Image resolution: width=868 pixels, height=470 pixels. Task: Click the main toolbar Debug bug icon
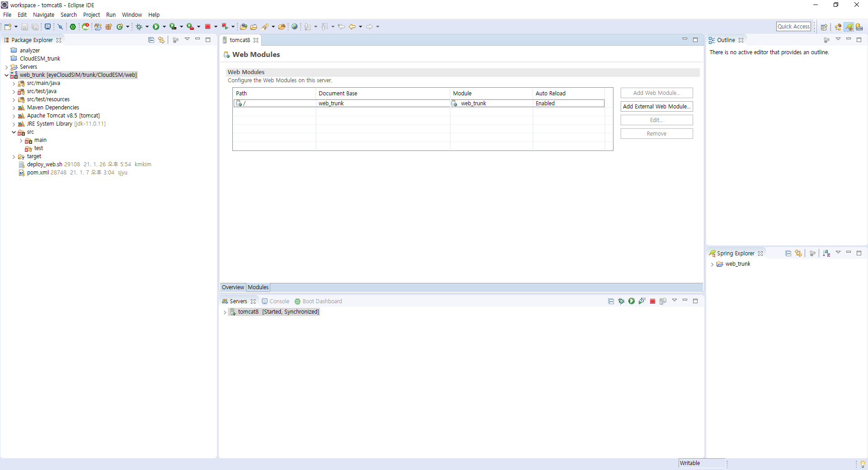[139, 27]
